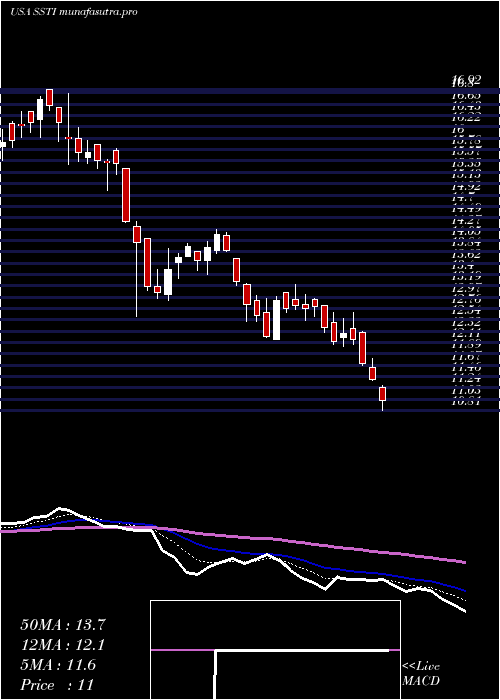Click the 12.11 price axis label
Viewport: 500px width, 700px height.
(466, 334)
